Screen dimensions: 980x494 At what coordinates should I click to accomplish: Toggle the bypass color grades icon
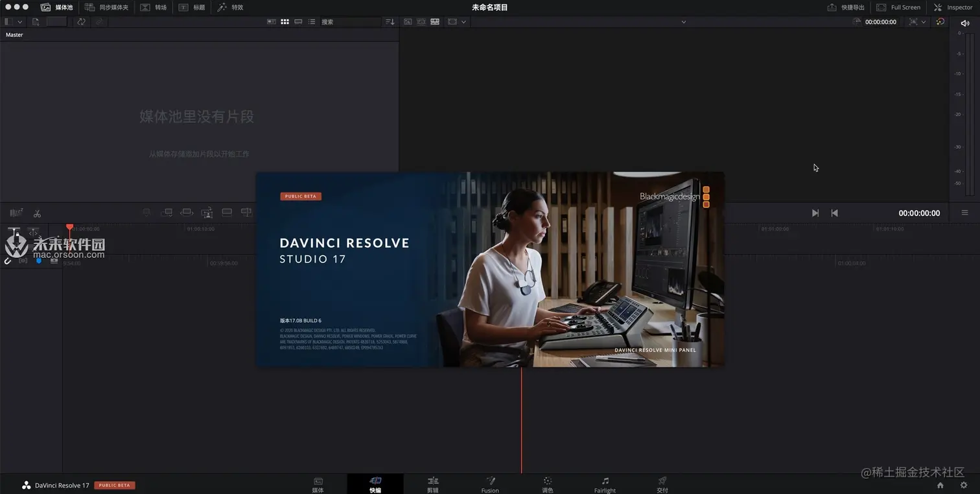940,21
